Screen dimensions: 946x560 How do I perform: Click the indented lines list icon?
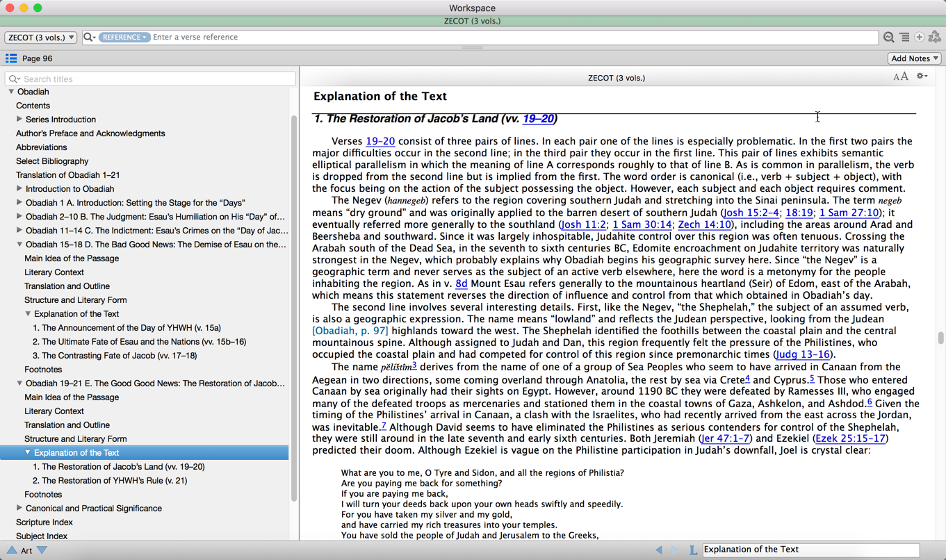point(904,38)
